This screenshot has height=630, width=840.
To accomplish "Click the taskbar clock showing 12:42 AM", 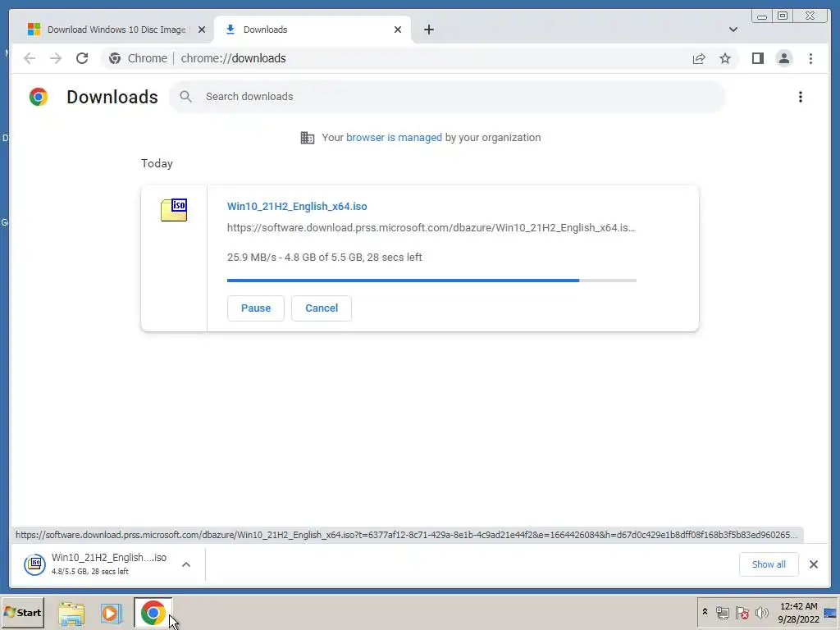I will [799, 613].
